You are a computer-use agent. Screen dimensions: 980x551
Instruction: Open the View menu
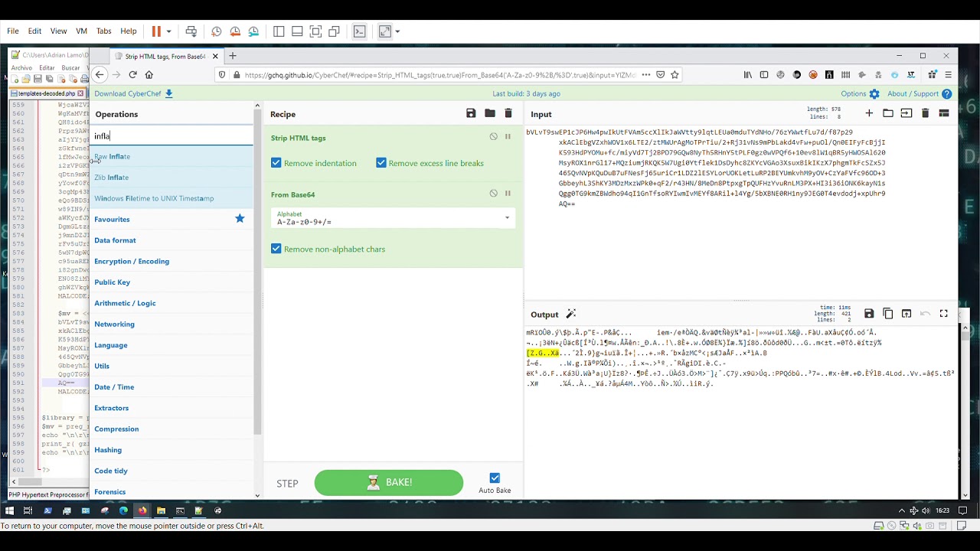(58, 31)
